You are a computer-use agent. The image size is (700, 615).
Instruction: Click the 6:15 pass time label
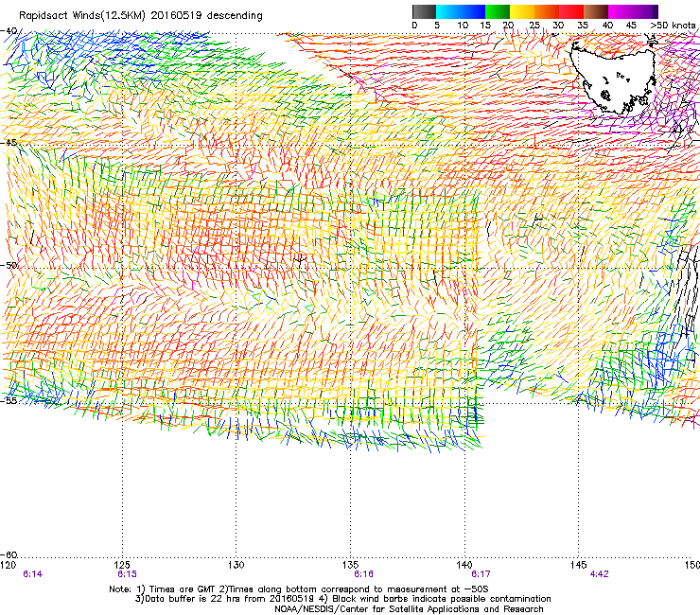[x=128, y=574]
